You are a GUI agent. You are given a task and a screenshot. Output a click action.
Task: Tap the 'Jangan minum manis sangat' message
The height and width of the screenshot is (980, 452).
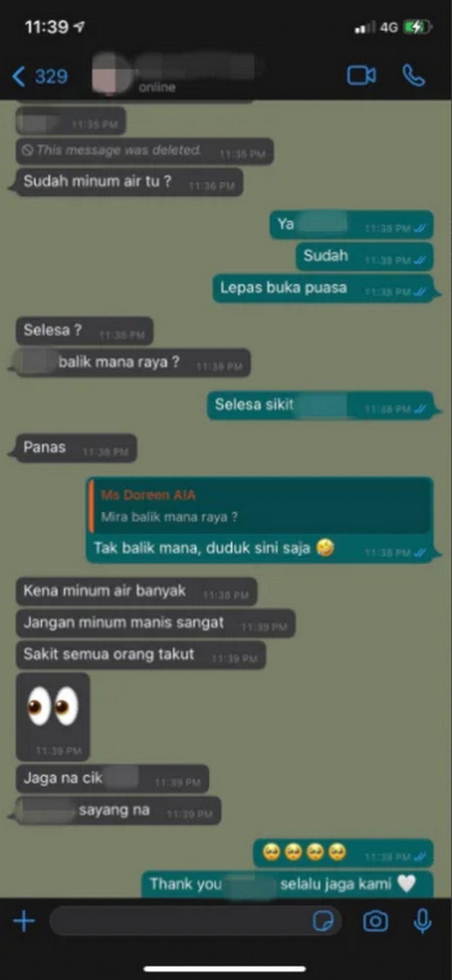(x=155, y=623)
